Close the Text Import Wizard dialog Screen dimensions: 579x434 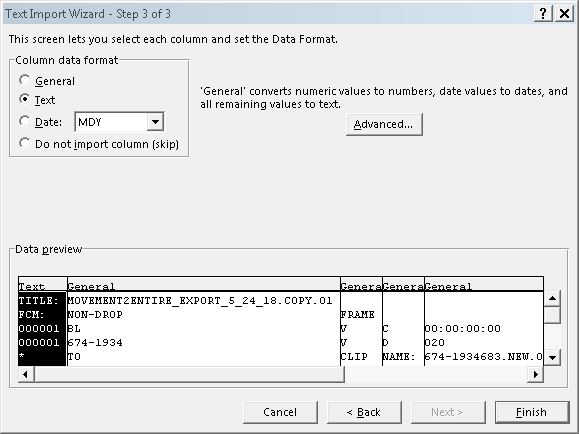click(x=564, y=14)
